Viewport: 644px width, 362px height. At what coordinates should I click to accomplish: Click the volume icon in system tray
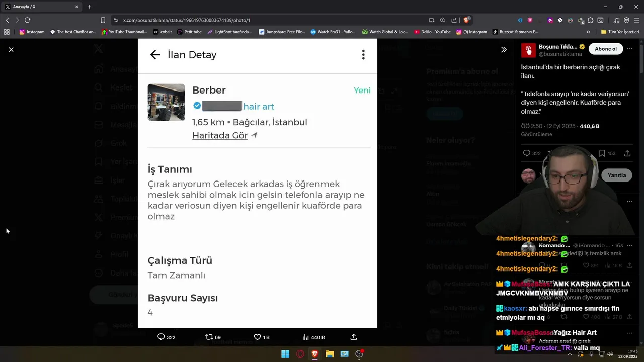pos(609,354)
